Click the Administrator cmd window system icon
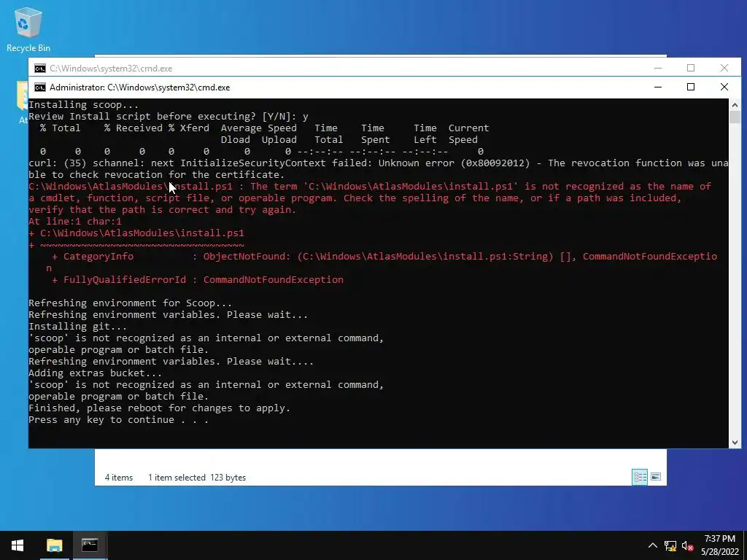The height and width of the screenshot is (560, 747). point(40,87)
